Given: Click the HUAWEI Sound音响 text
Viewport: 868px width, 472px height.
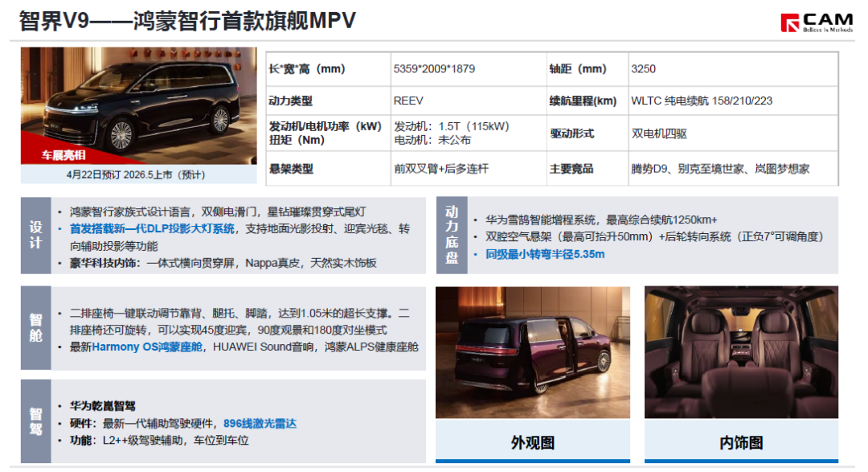Looking at the screenshot, I should (263, 347).
